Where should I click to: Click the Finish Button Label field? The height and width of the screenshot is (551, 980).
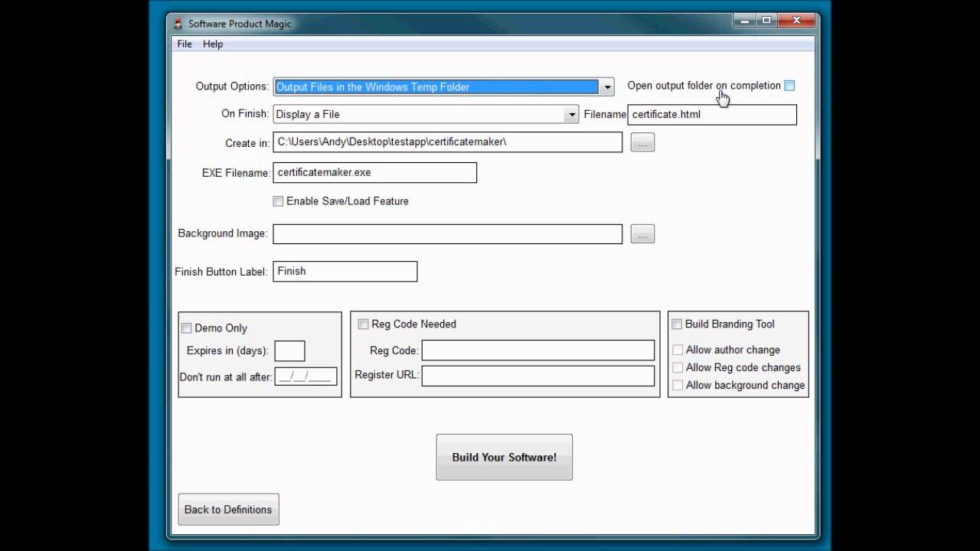pyautogui.click(x=345, y=271)
